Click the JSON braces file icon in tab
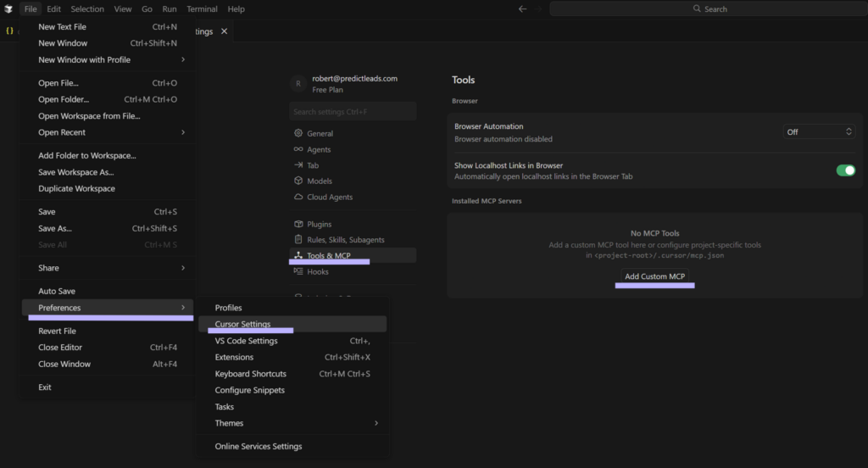This screenshot has width=868, height=468. click(x=9, y=31)
